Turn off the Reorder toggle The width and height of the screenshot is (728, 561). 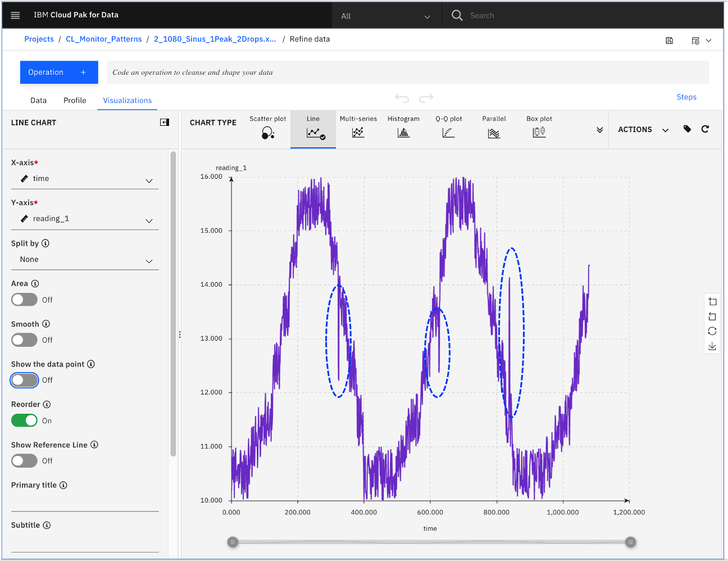24,420
